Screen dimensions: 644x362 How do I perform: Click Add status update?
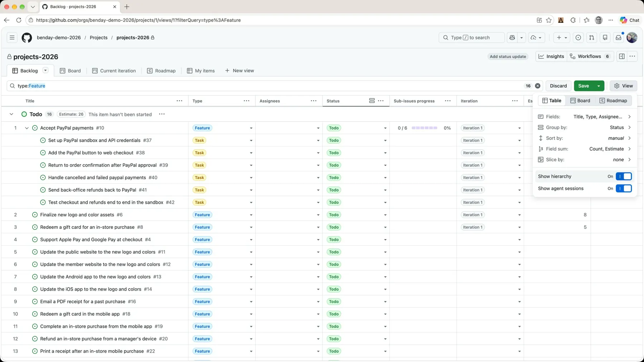click(x=508, y=57)
